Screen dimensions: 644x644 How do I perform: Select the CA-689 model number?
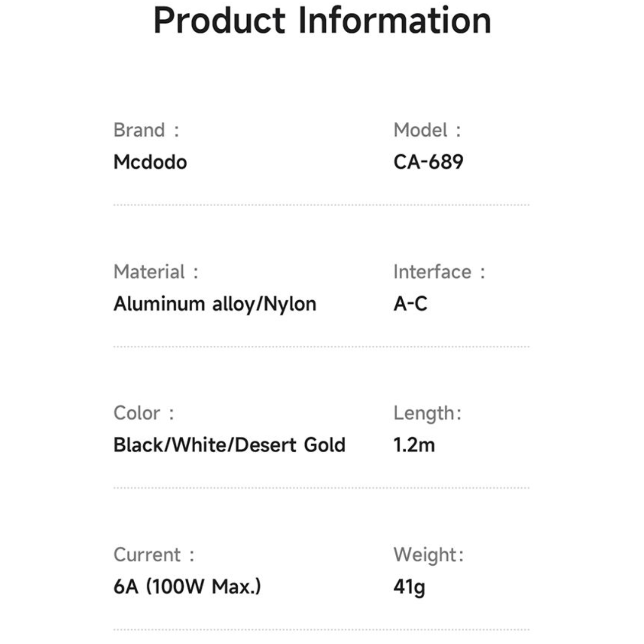(429, 162)
